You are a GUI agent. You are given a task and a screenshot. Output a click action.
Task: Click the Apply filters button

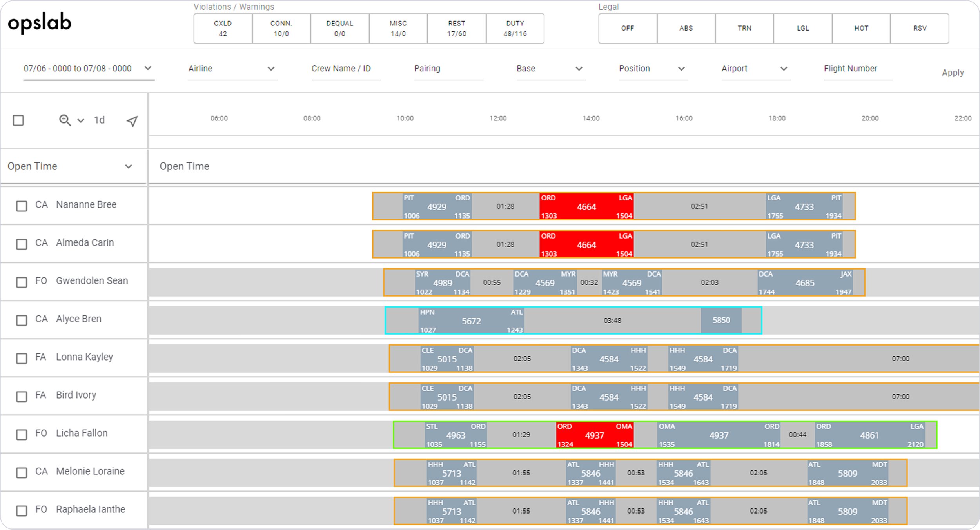pos(953,73)
